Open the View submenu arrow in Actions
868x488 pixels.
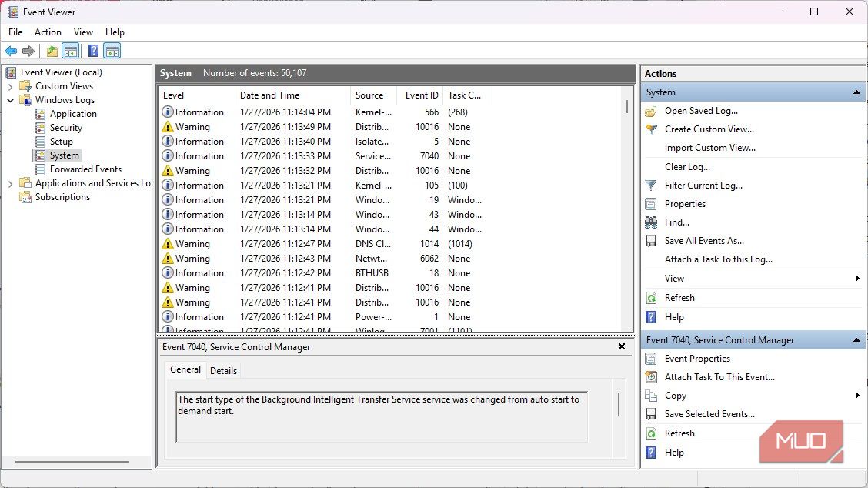857,279
